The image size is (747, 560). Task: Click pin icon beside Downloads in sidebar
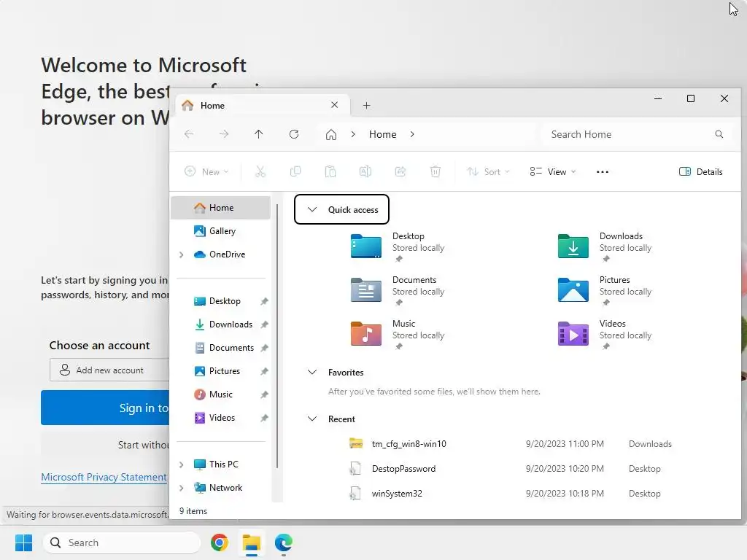pyautogui.click(x=264, y=324)
